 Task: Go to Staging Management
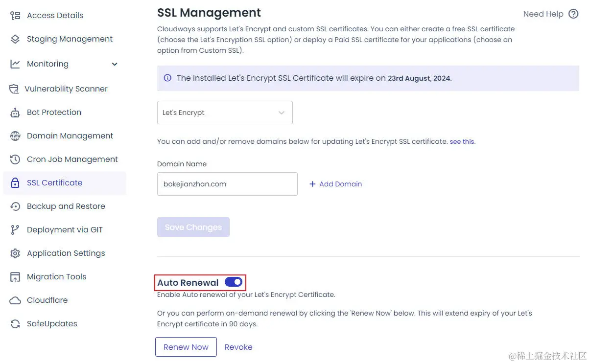[x=70, y=39]
